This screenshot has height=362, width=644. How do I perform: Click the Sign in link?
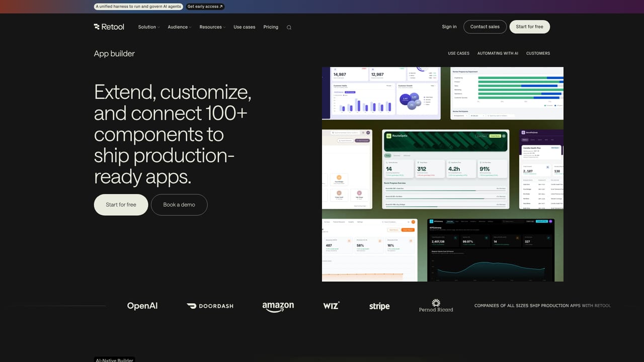pos(449,27)
